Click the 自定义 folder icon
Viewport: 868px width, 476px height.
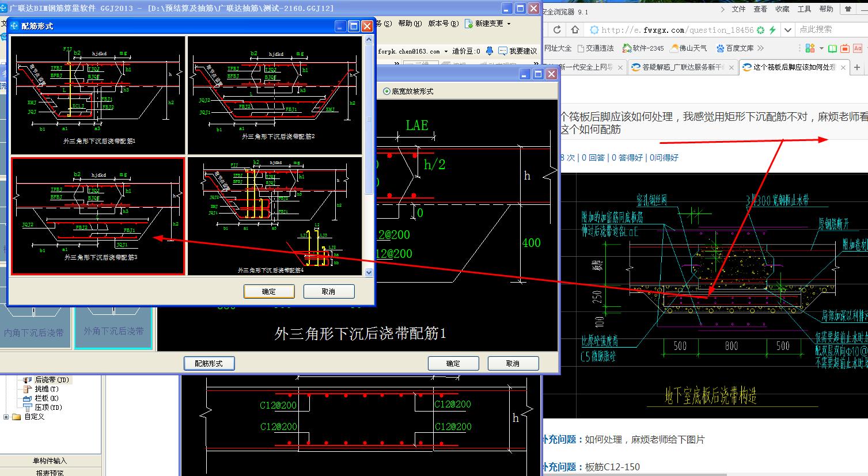tap(16, 417)
